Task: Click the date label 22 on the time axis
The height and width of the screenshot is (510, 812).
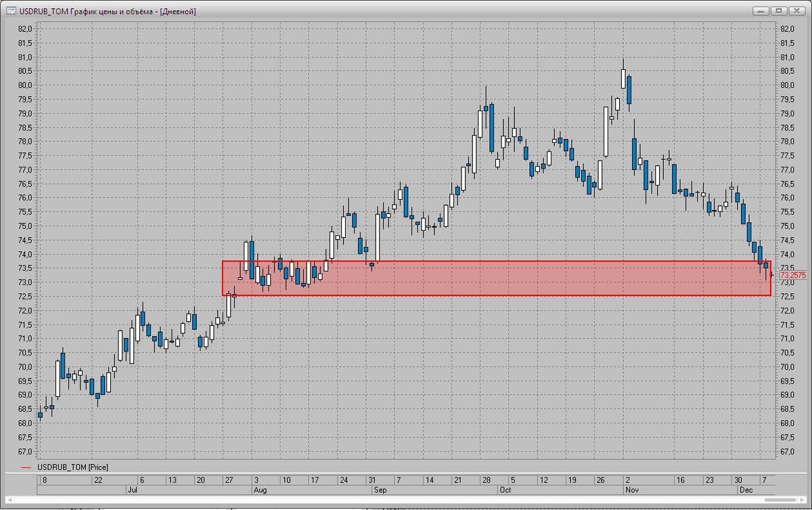Action: point(99,480)
